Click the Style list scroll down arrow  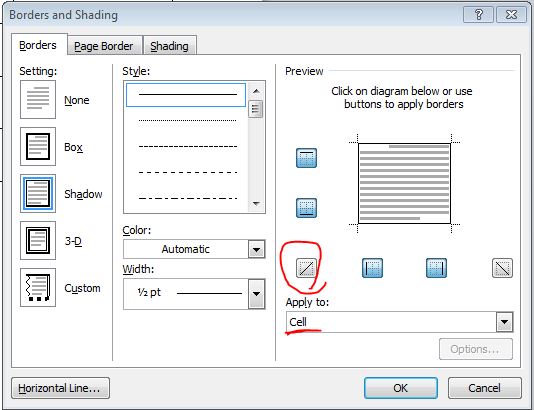click(256, 204)
